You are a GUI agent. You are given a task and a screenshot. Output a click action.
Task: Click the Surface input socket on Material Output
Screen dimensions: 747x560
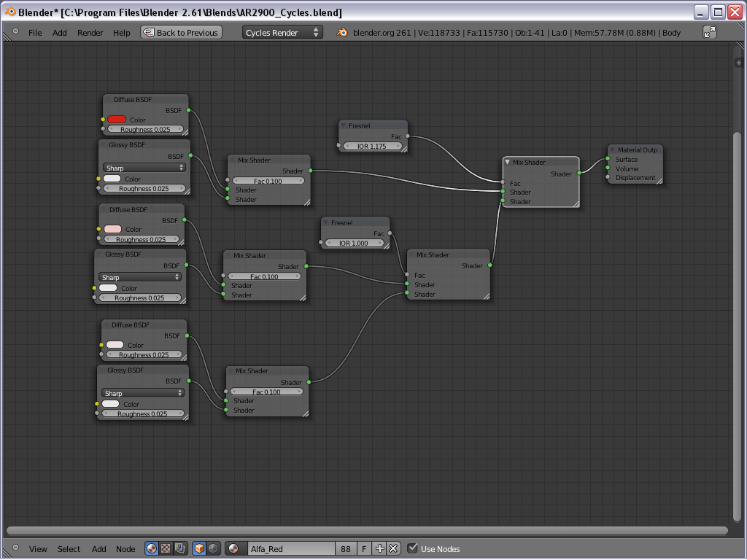(608, 158)
